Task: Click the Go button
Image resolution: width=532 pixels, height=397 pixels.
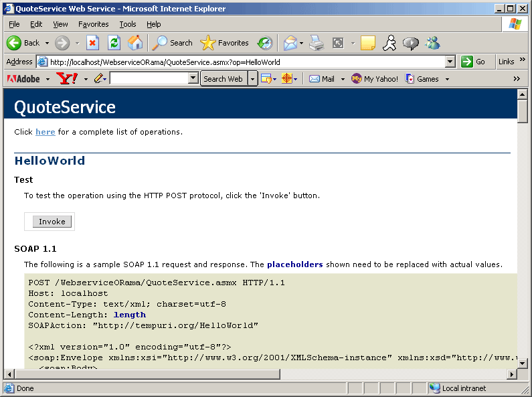Action: pyautogui.click(x=474, y=62)
